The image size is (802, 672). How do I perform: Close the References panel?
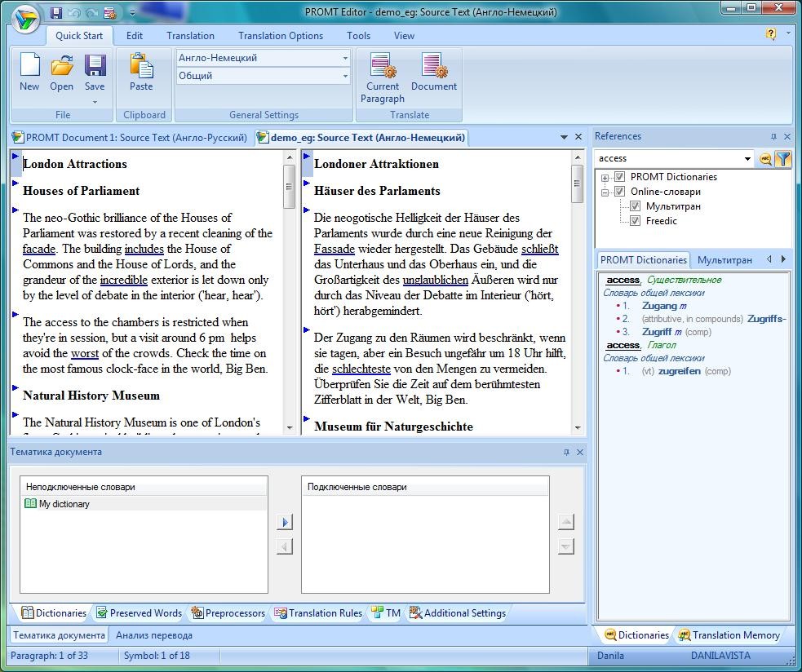[787, 136]
